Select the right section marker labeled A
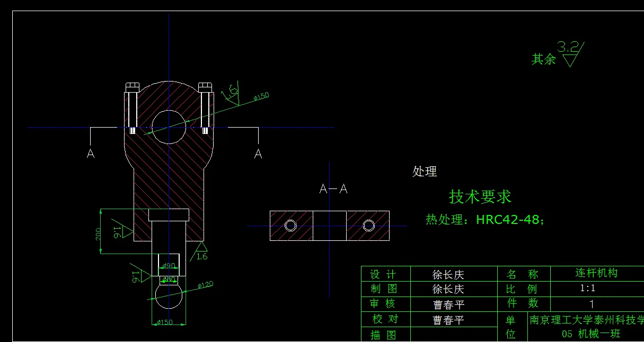This screenshot has height=342, width=644. pyautogui.click(x=258, y=154)
